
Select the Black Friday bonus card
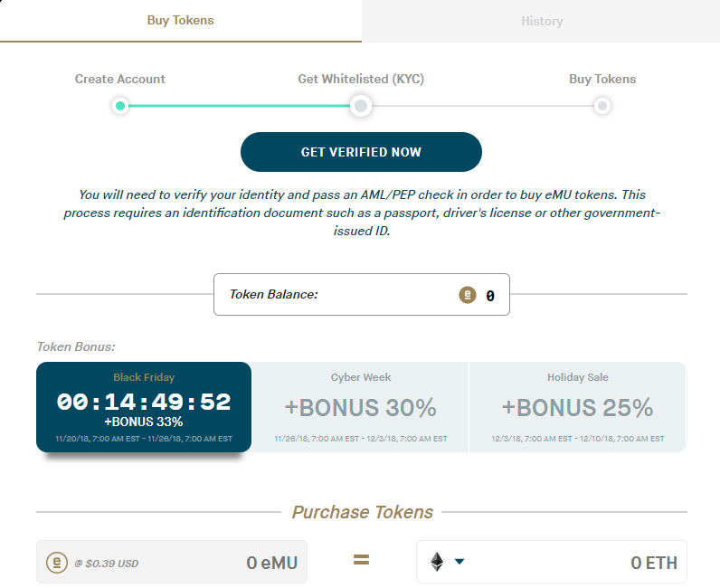tap(144, 407)
